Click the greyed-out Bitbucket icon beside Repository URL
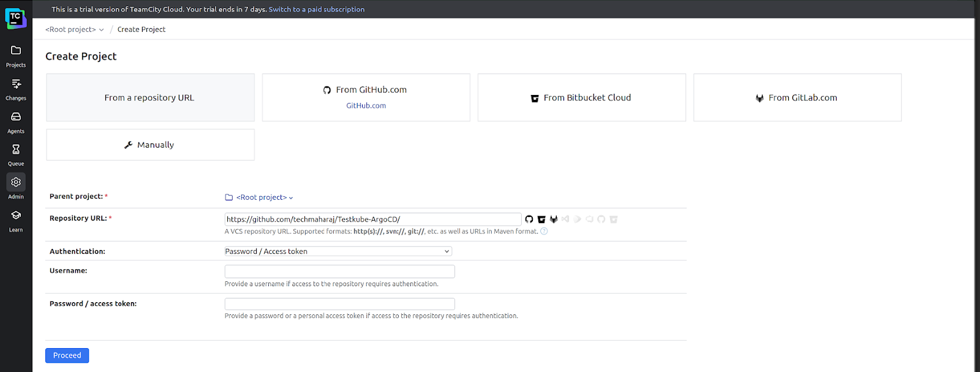 613,219
